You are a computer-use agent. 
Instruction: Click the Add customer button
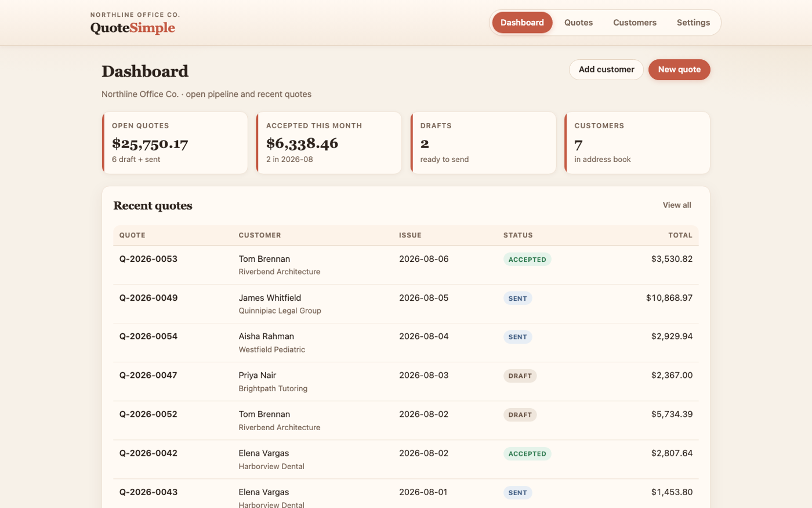click(606, 70)
